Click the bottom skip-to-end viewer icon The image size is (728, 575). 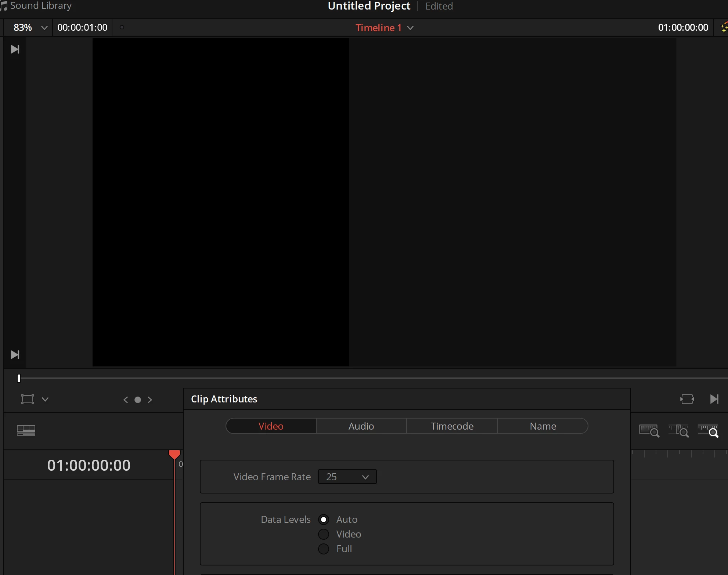pyautogui.click(x=15, y=355)
